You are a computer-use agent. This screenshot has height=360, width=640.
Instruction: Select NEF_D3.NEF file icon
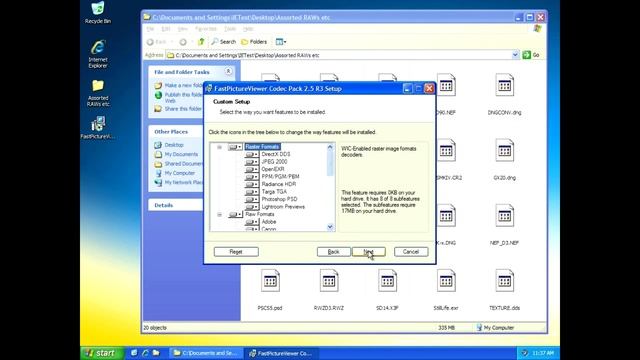504,216
